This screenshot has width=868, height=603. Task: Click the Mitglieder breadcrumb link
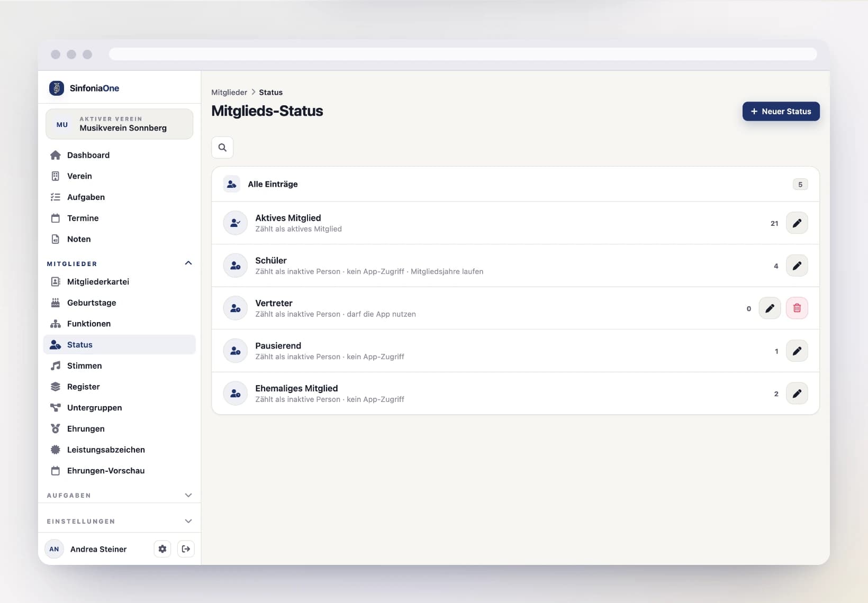[x=229, y=92]
